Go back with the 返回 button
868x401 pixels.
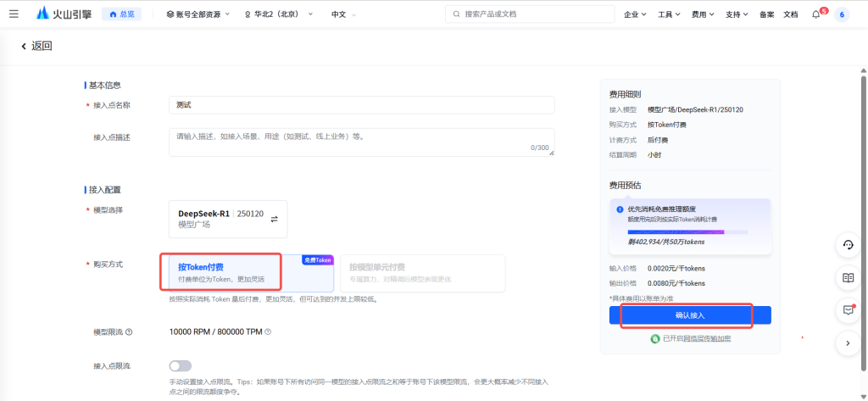click(36, 46)
